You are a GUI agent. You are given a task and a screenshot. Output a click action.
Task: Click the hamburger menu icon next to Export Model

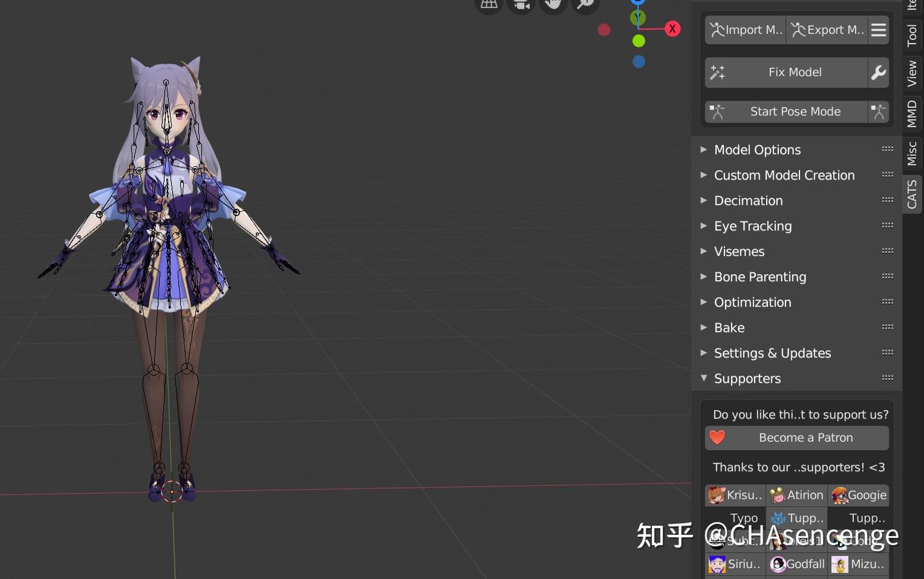tap(878, 30)
